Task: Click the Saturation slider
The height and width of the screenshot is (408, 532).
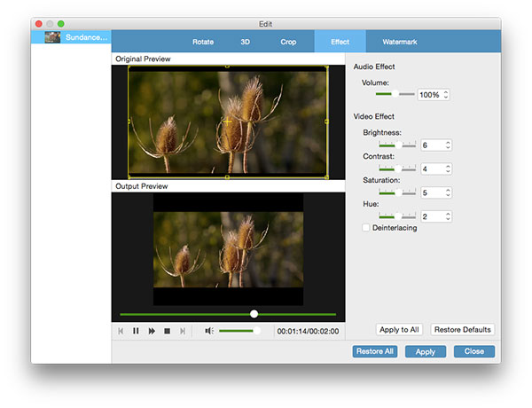Action: click(397, 192)
